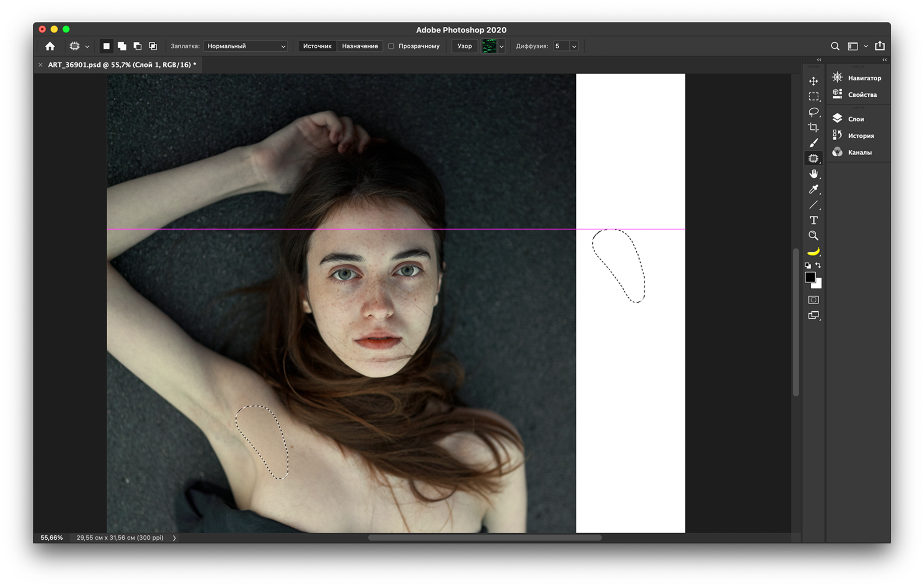Choose Add to selection mode
The height and width of the screenshot is (587, 924).
point(122,46)
